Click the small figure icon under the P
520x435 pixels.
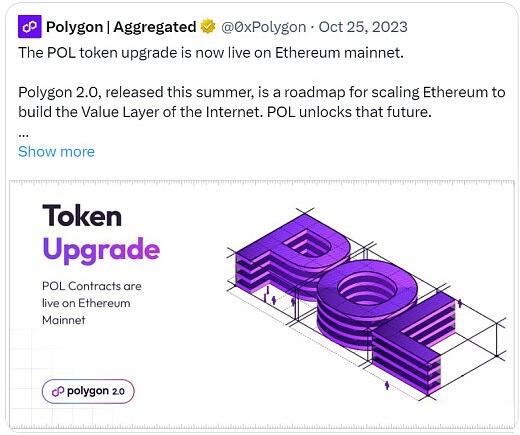(x=274, y=300)
